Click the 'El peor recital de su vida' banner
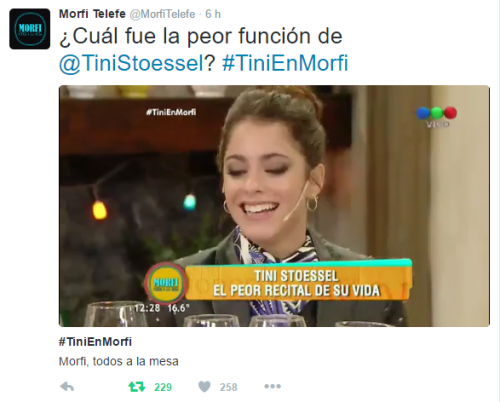 pos(296,283)
